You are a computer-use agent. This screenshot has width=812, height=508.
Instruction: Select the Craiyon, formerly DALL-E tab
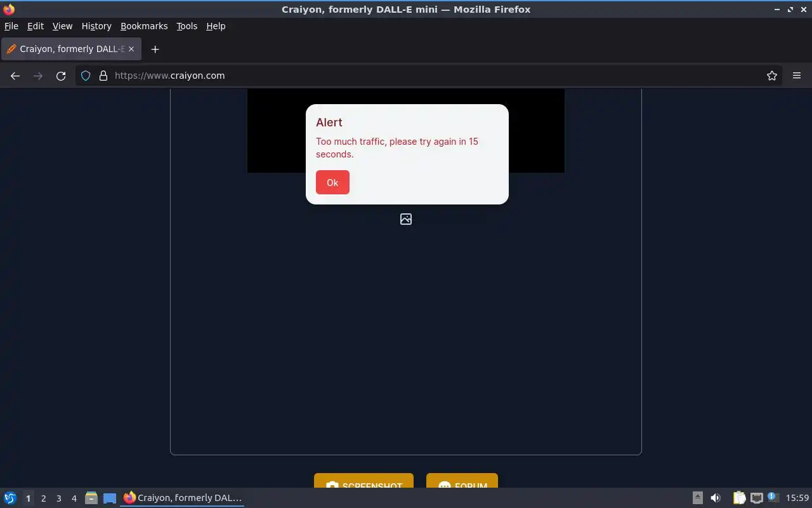point(71,49)
